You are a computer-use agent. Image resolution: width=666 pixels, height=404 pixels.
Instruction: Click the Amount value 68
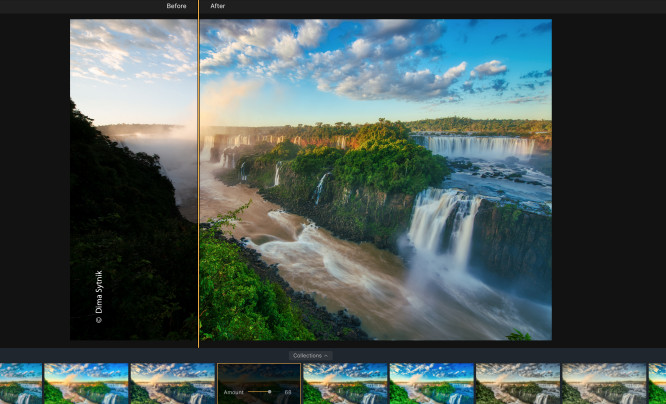click(288, 392)
